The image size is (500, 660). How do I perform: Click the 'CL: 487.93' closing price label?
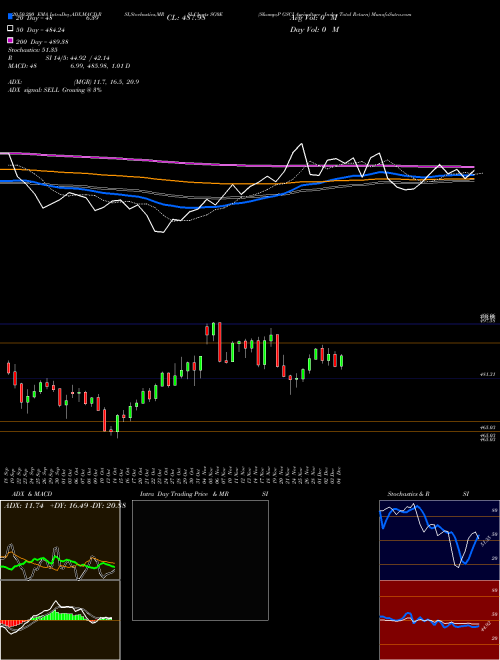186,18
